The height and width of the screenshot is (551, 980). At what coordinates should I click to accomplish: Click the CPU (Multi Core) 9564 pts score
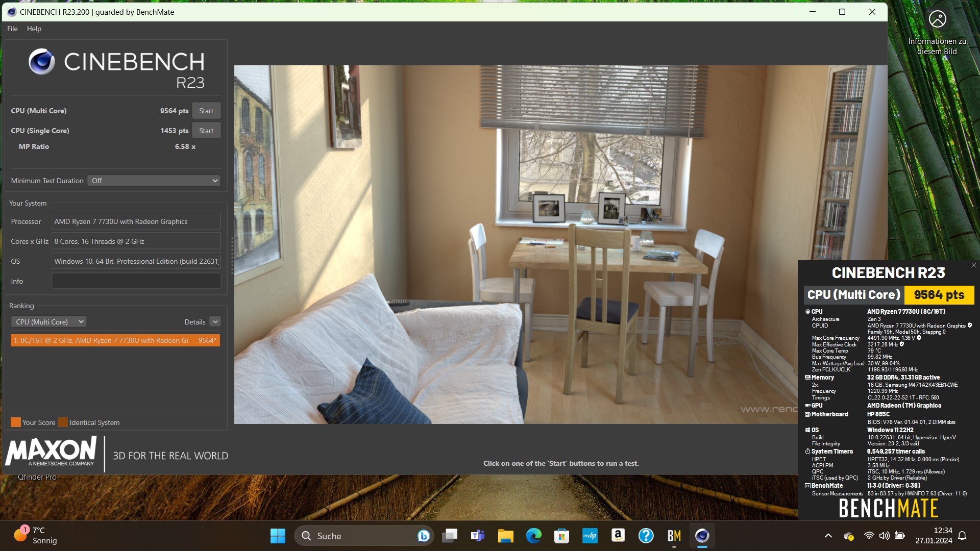pos(175,111)
